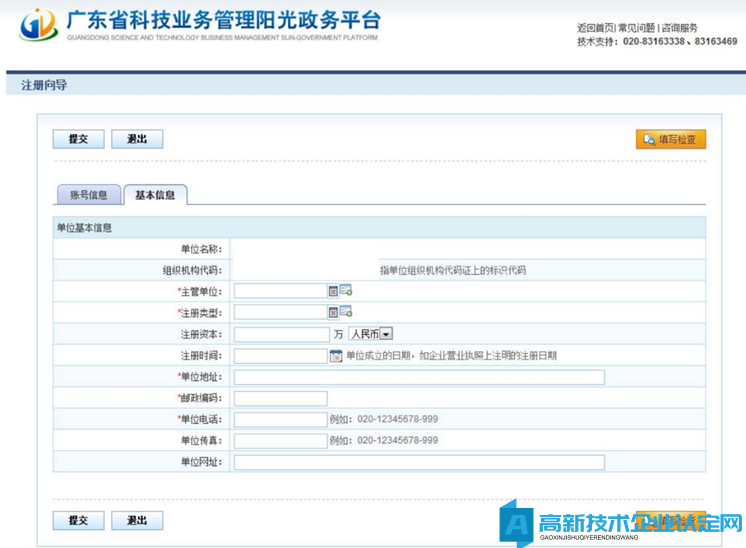Focus the 邮政编码 input field
The width and height of the screenshot is (746, 548).
[280, 398]
